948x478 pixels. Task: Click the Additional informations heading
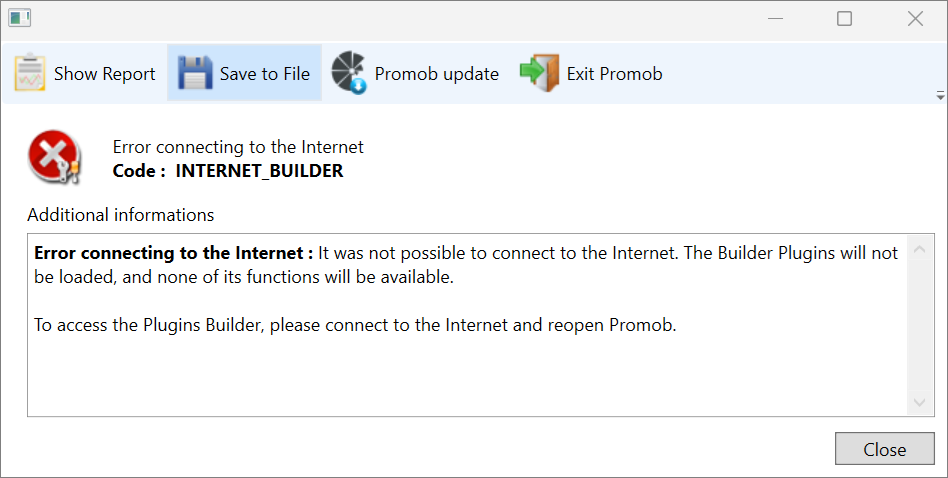coord(121,215)
